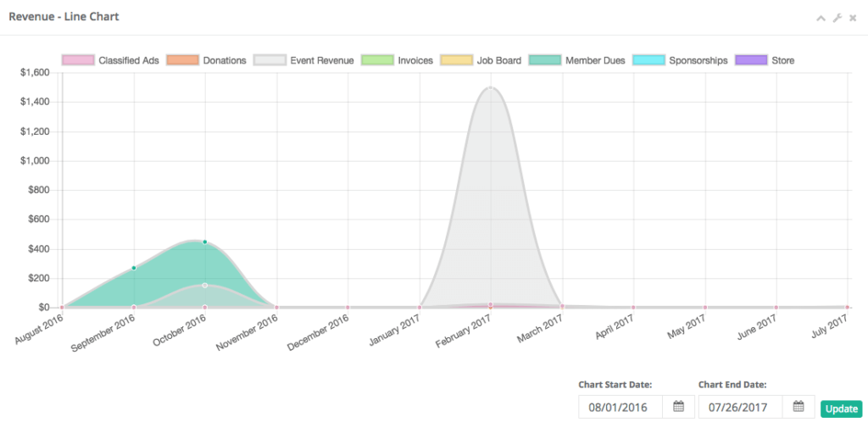This screenshot has width=868, height=428.
Task: Select the October 2016 Member Dues data point
Action: [205, 242]
